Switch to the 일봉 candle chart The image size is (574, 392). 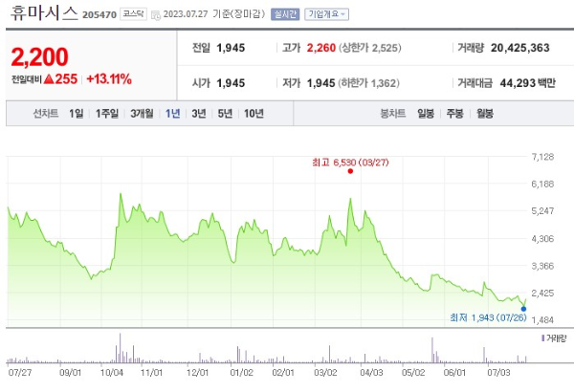tap(426, 114)
